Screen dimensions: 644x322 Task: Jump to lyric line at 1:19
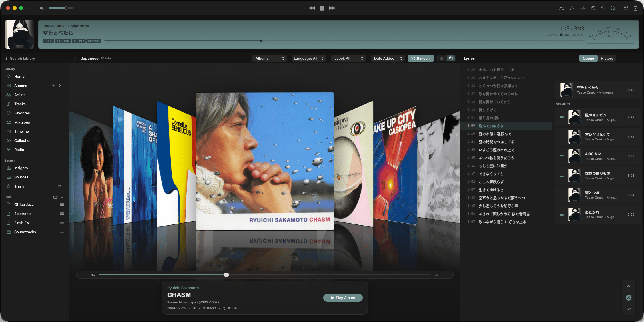click(506, 134)
